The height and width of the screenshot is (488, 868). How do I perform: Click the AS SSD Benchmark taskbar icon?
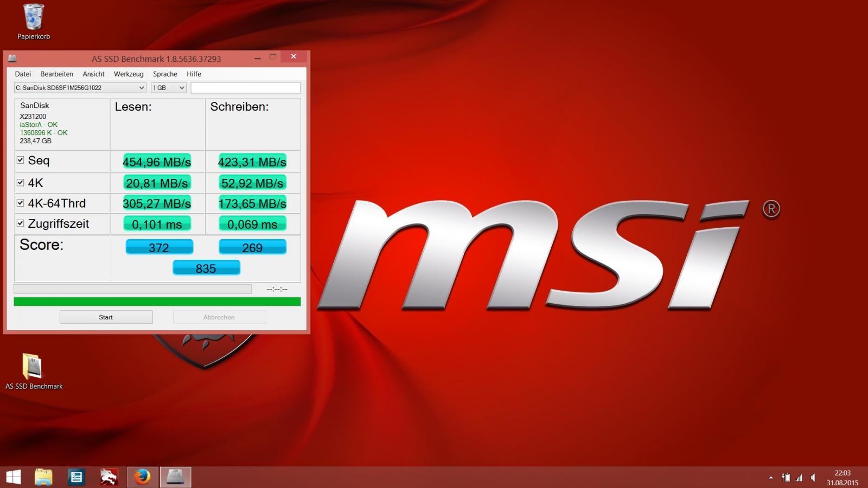click(175, 477)
